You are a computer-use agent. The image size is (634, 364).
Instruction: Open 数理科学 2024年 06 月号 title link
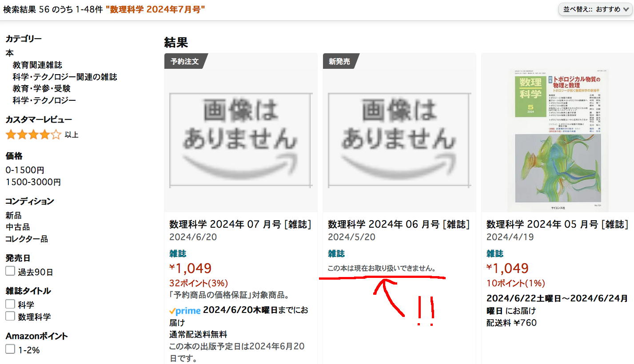399,225
